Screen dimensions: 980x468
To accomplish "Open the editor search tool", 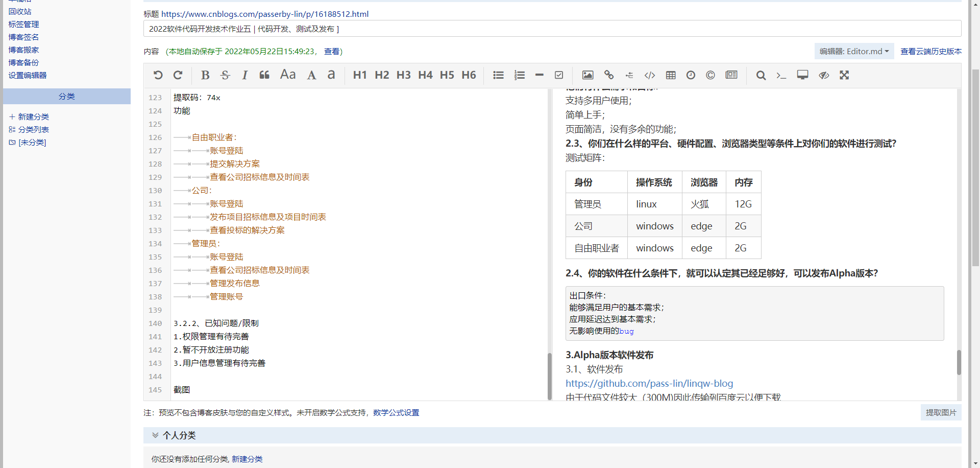I will click(x=761, y=75).
